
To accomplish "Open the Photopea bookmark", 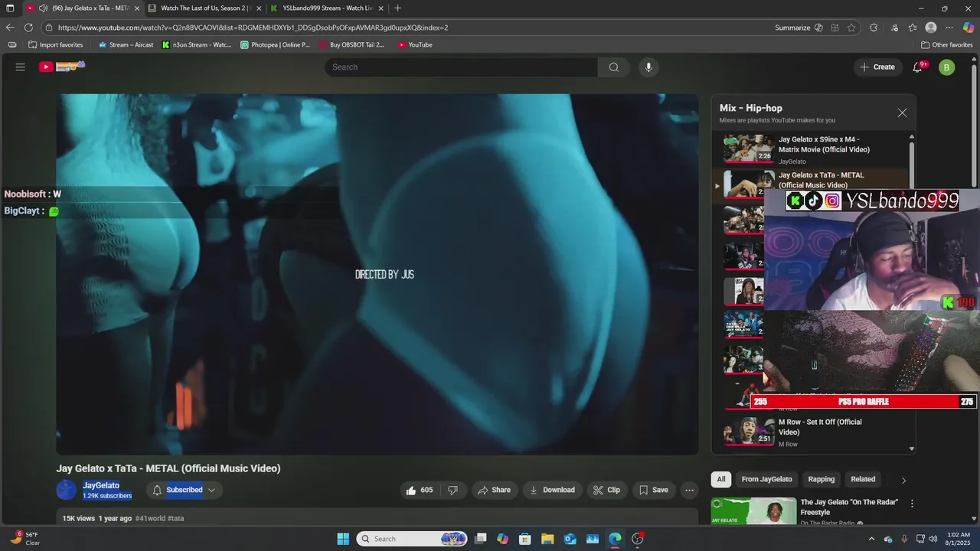I will 276,44.
